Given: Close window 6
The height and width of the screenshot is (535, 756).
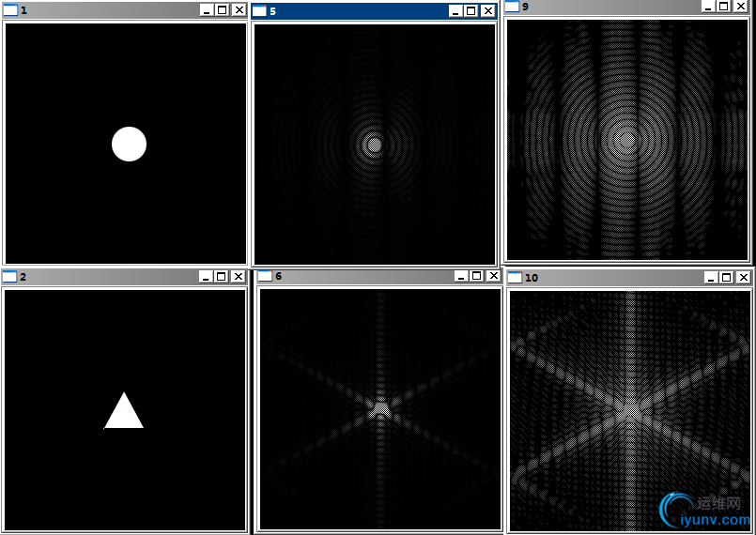Looking at the screenshot, I should (493, 276).
